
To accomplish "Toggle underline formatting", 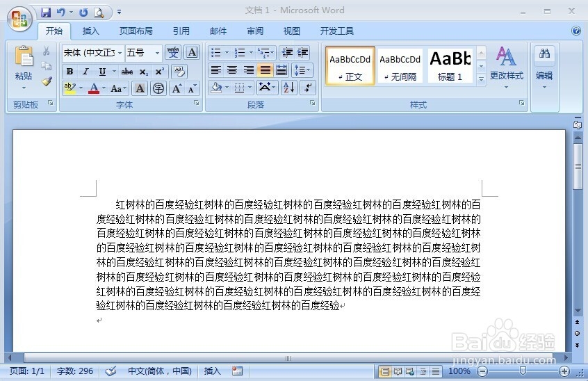I will 102,71.
